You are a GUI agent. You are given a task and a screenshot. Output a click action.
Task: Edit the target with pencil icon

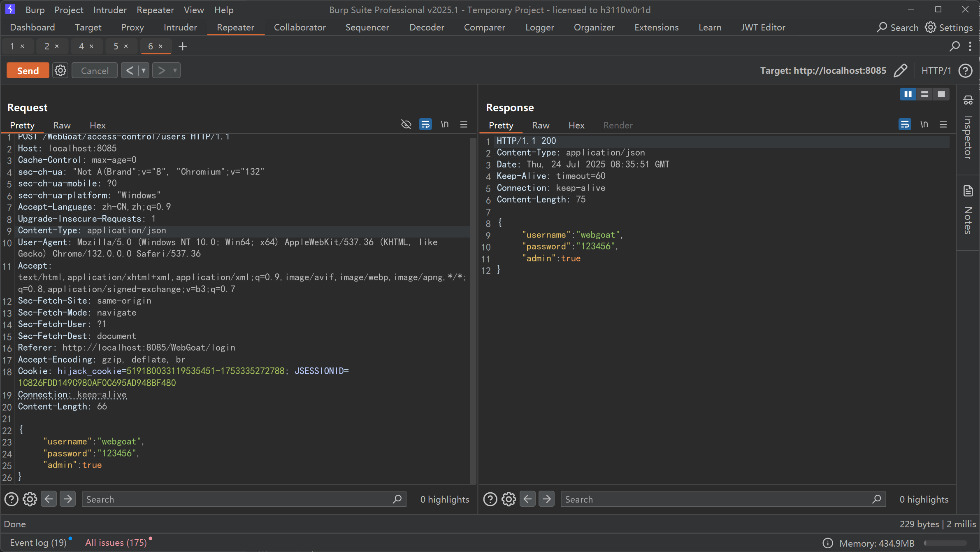[900, 70]
